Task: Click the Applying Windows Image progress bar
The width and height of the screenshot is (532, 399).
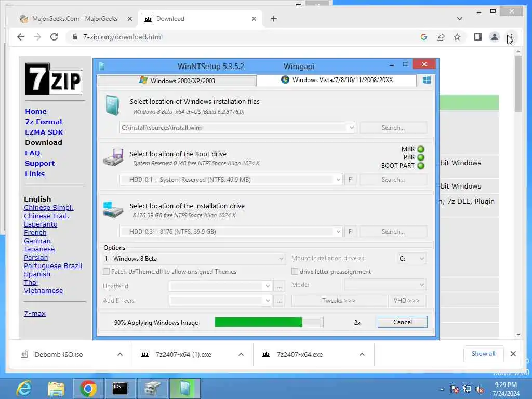Action: tap(269, 322)
